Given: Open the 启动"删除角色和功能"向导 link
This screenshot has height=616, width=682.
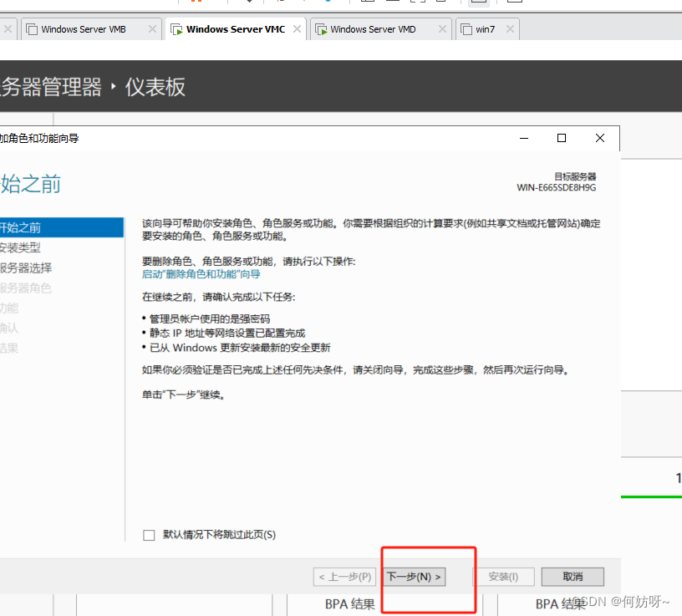Looking at the screenshot, I should [201, 274].
